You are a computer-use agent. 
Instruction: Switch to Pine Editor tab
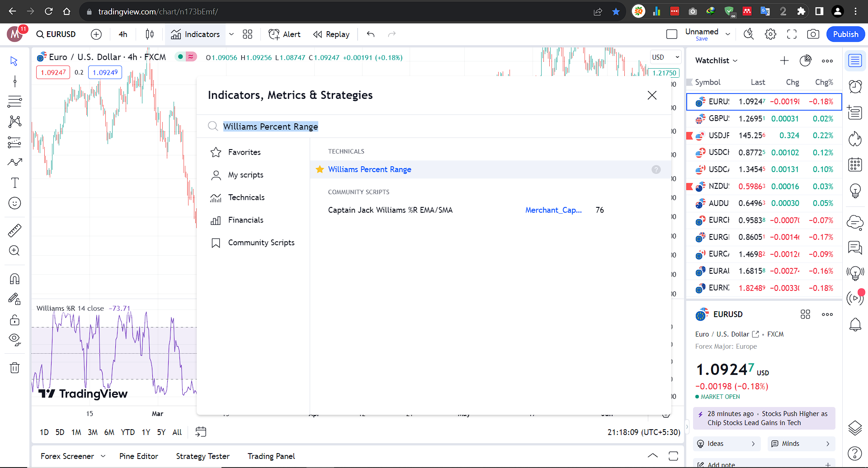click(x=138, y=456)
